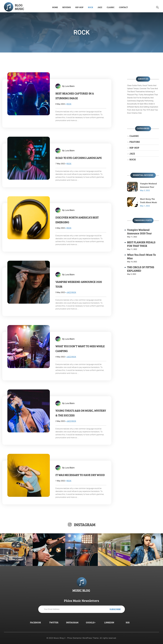Open search with the magnifier icon
This screenshot has height=644, width=163.
click(x=157, y=7)
